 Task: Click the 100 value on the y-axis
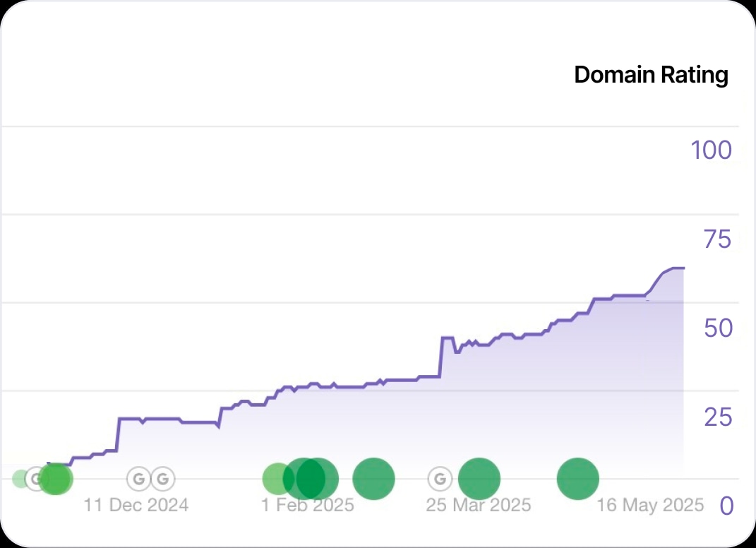click(710, 150)
